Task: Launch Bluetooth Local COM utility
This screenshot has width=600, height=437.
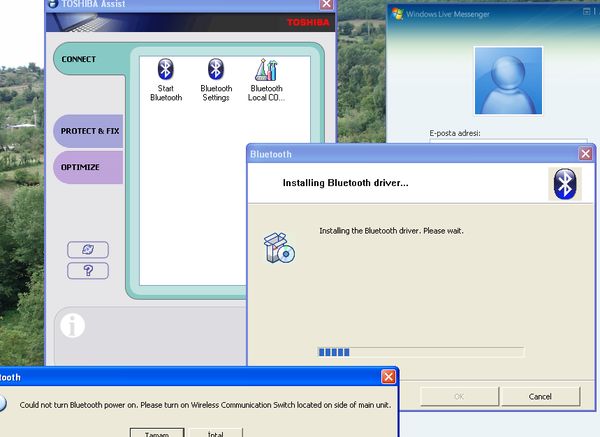Action: click(x=266, y=80)
